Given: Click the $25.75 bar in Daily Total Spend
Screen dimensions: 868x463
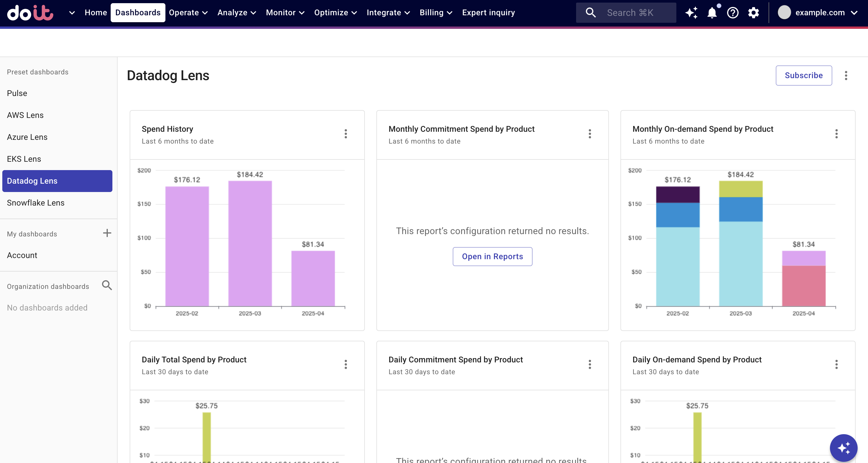Looking at the screenshot, I should click(x=207, y=438).
